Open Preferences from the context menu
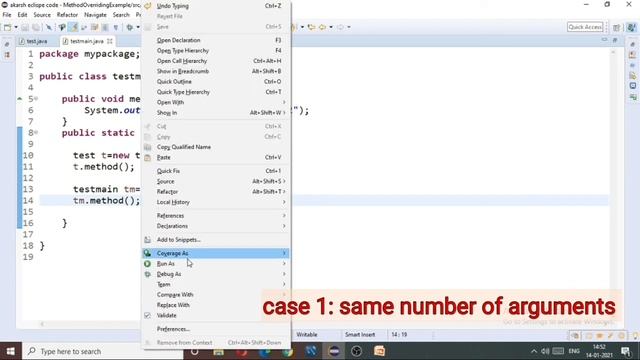This screenshot has width=640, height=360. pyautogui.click(x=216, y=329)
